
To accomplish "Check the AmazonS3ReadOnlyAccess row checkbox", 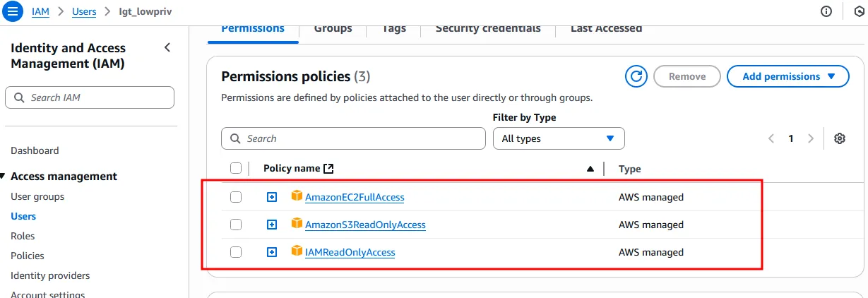I will point(236,225).
